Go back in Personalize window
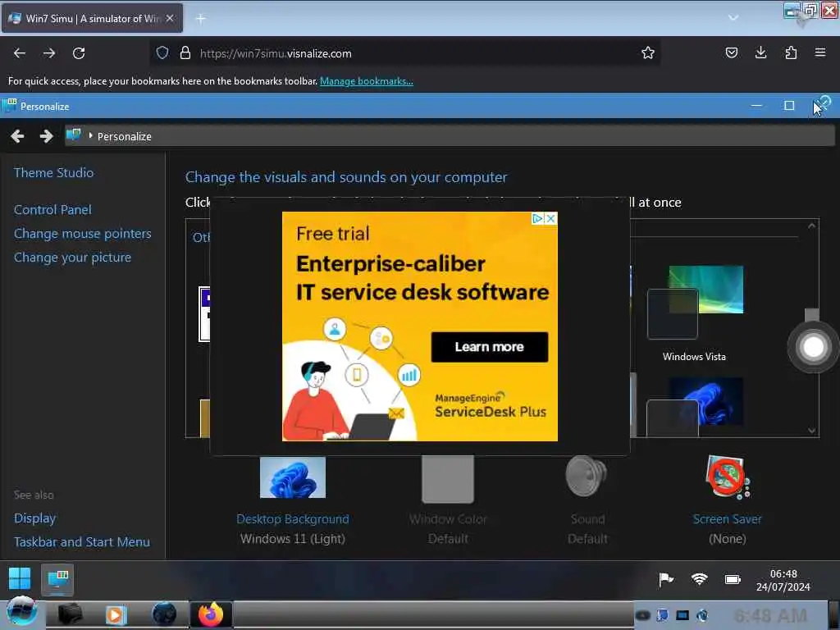The image size is (840, 630). pos(17,137)
